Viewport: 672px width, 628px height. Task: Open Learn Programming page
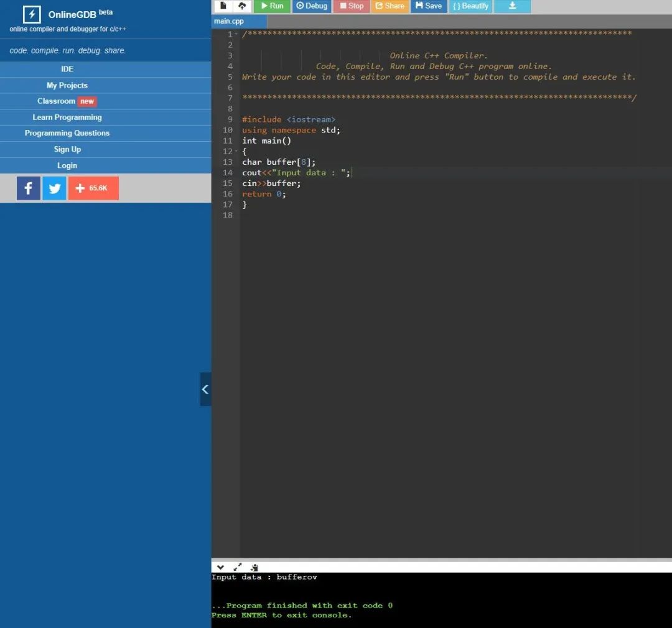67,118
